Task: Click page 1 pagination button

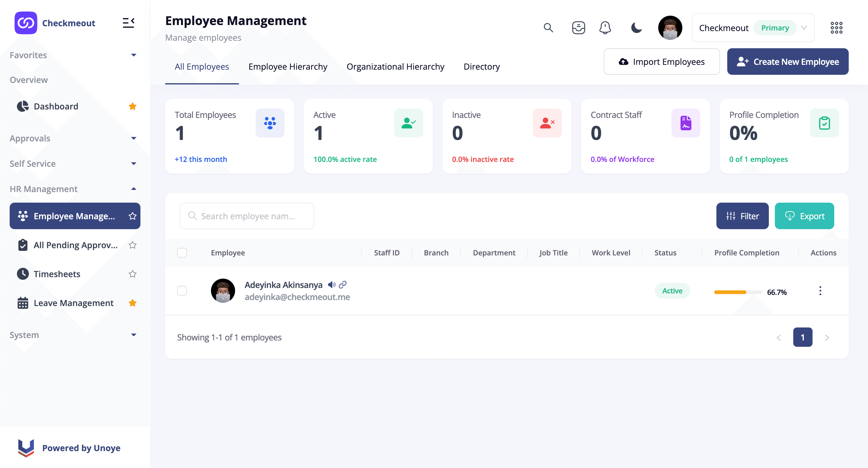Action: 803,337
